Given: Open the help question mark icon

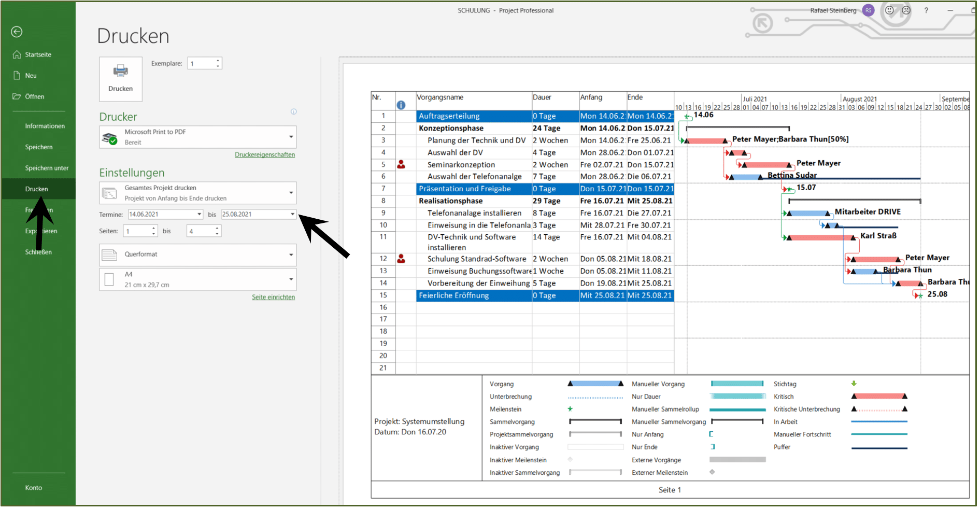Looking at the screenshot, I should (x=927, y=10).
